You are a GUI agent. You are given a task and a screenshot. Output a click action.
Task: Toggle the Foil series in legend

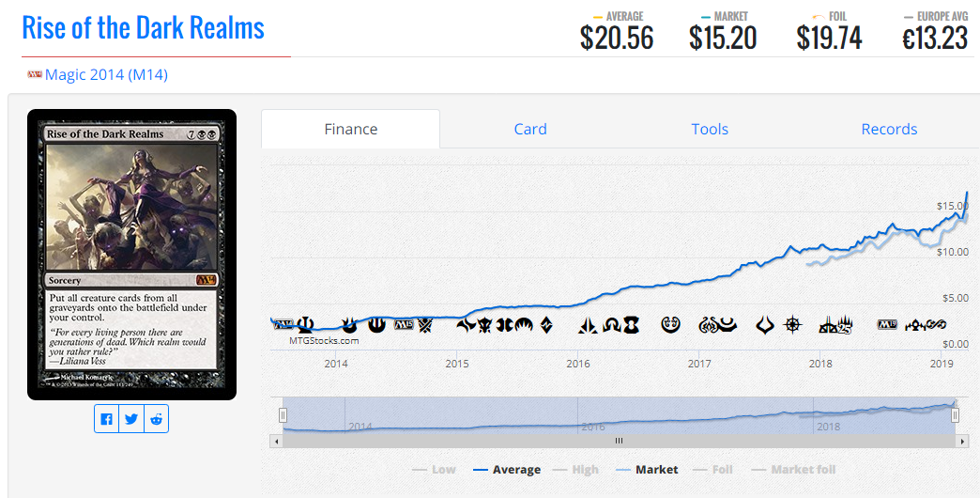pyautogui.click(x=713, y=469)
